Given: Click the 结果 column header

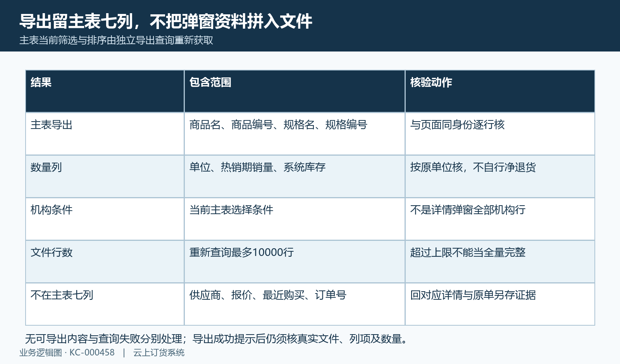Looking at the screenshot, I should coord(105,91).
